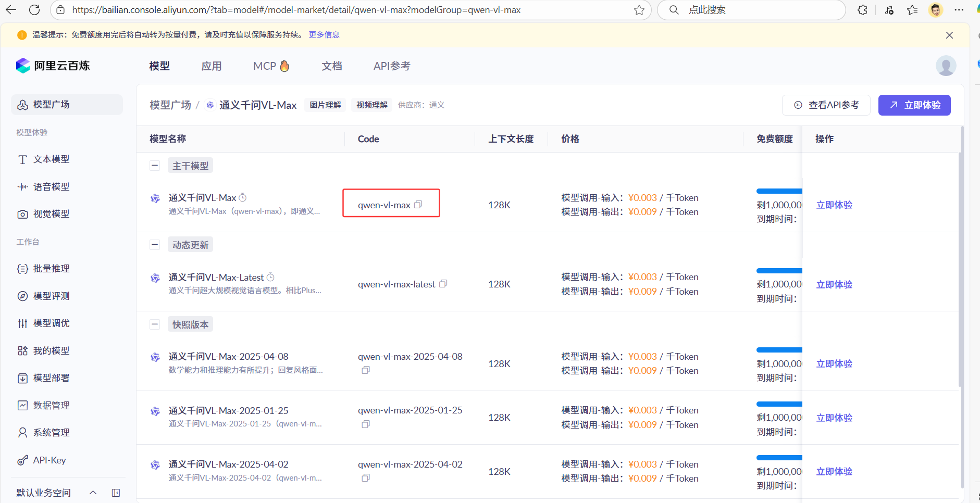Click the API-Key sidebar icon
Viewport: 980px width, 503px height.
tap(22, 460)
